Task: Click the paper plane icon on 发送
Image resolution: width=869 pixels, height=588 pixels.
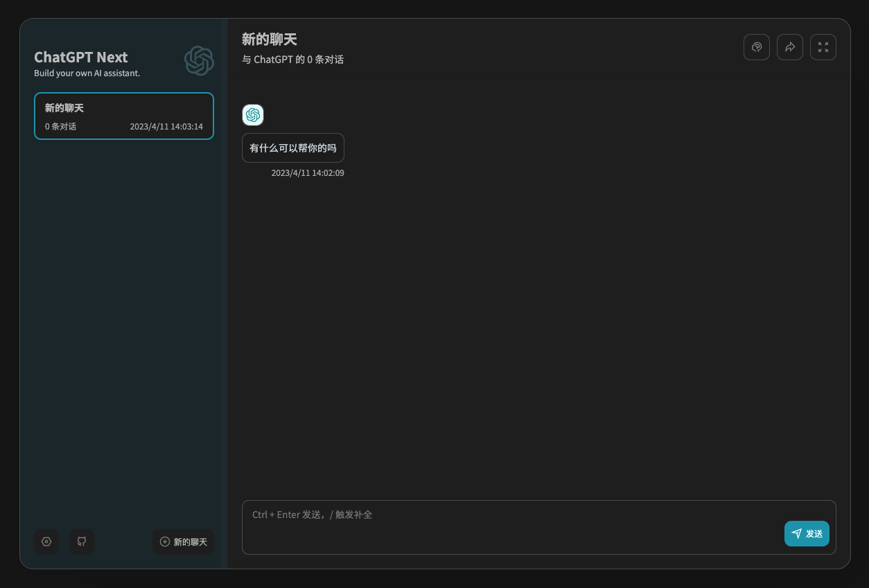Action: coord(796,533)
